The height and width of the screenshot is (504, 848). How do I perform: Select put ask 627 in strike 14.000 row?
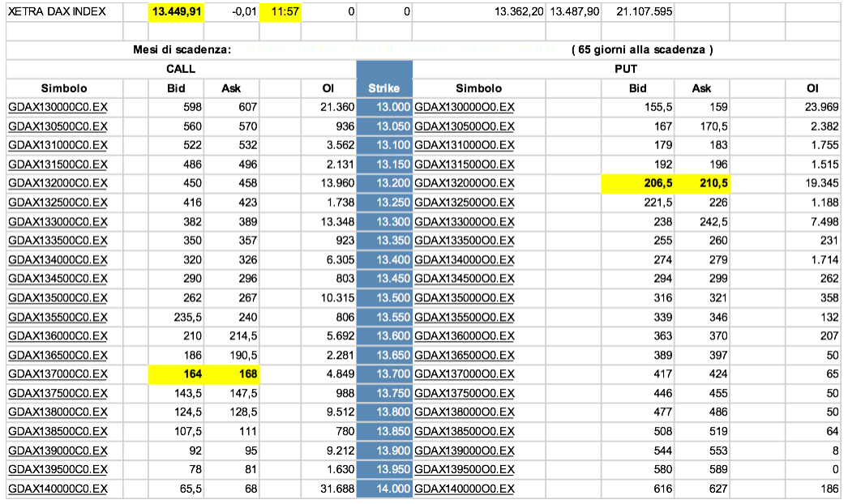tap(717, 489)
